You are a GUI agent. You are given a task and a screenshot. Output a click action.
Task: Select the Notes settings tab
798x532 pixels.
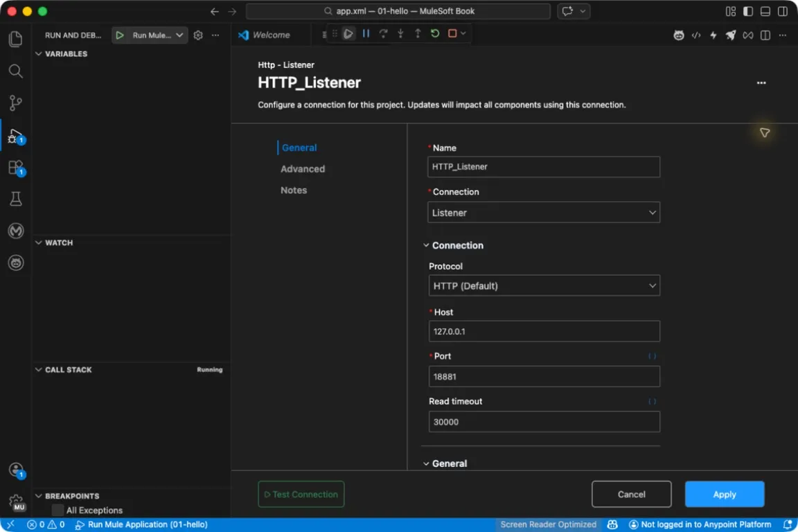pyautogui.click(x=294, y=190)
